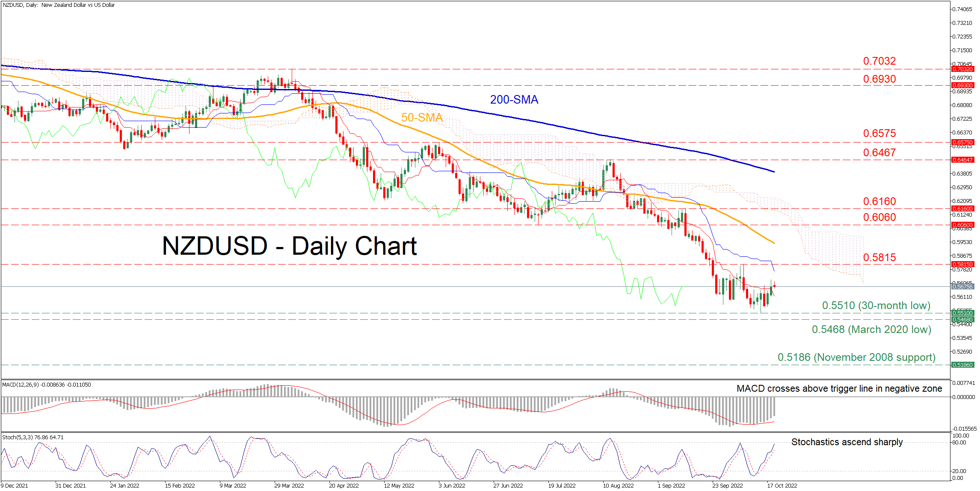
Task: Click the 200-SMA blue label
Action: (514, 100)
